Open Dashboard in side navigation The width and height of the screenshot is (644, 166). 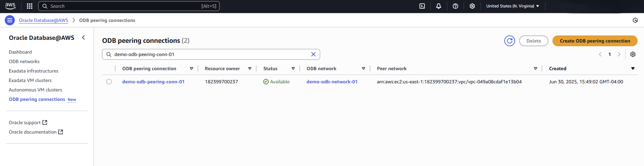pyautogui.click(x=20, y=52)
